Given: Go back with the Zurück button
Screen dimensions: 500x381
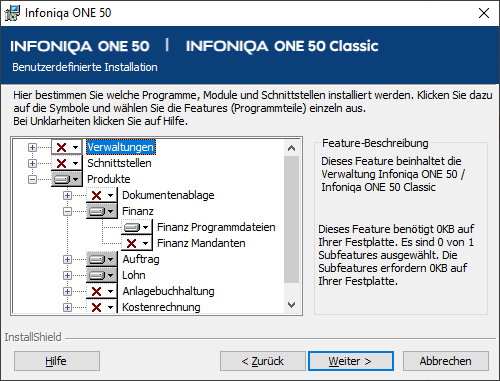Looking at the screenshot, I should pyautogui.click(x=263, y=361).
